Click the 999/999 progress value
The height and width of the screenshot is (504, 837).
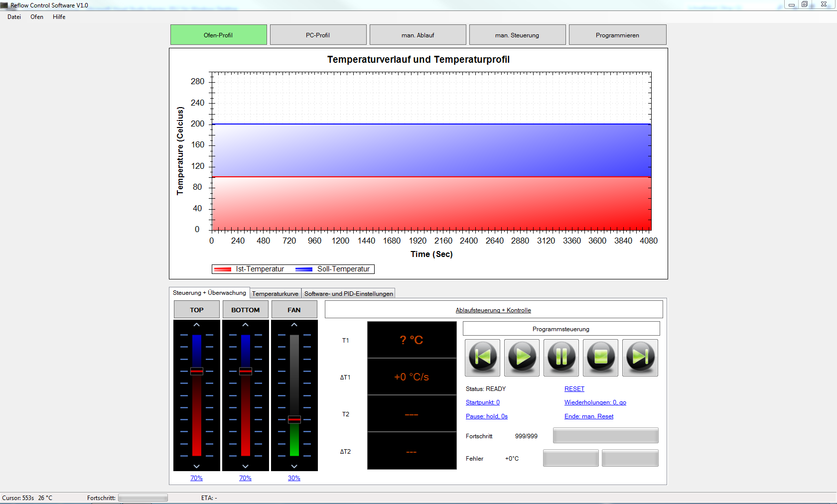coord(526,436)
